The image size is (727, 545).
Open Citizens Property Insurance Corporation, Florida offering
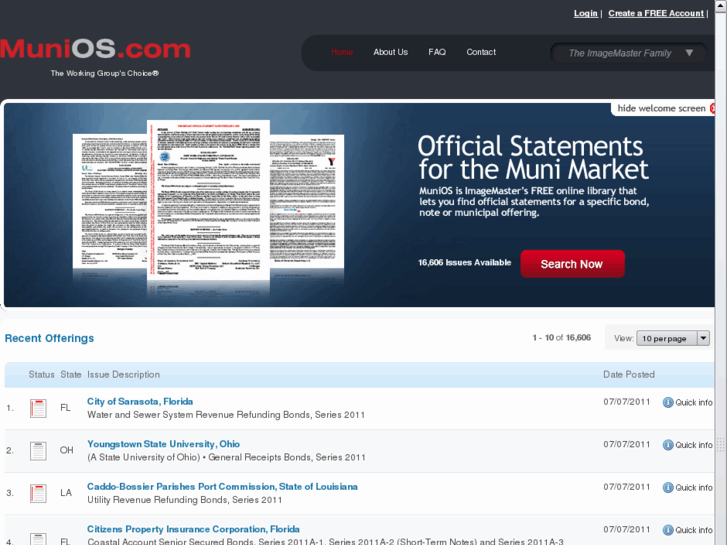(193, 529)
